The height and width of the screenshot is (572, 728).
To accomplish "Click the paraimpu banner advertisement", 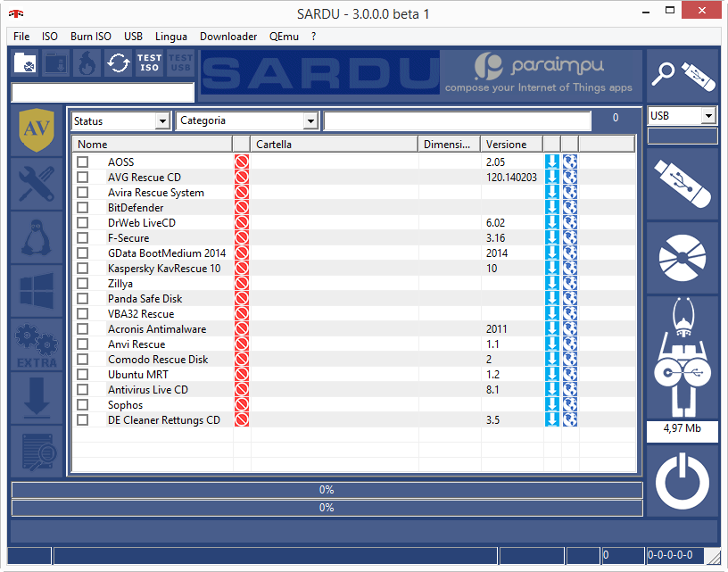I will click(540, 74).
